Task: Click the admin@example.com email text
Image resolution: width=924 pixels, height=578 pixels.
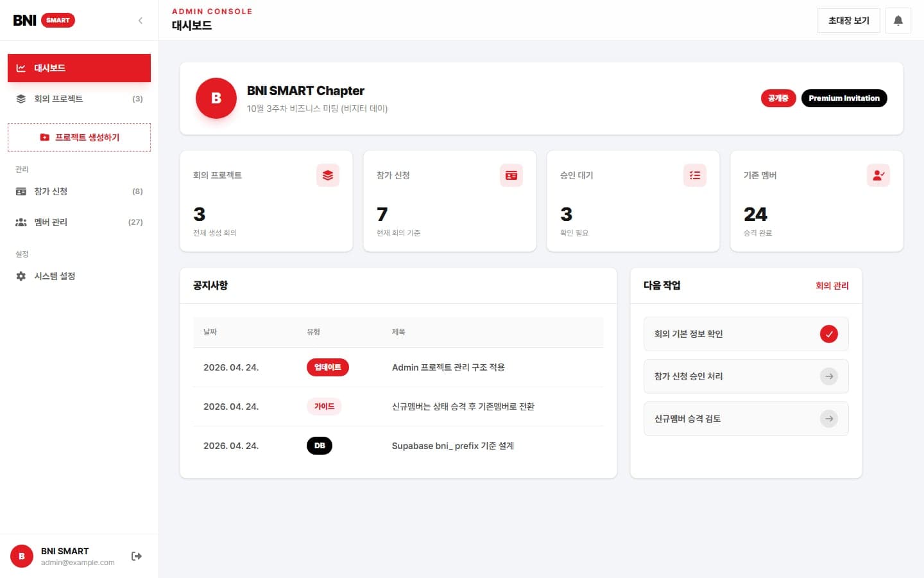Action: click(x=78, y=563)
